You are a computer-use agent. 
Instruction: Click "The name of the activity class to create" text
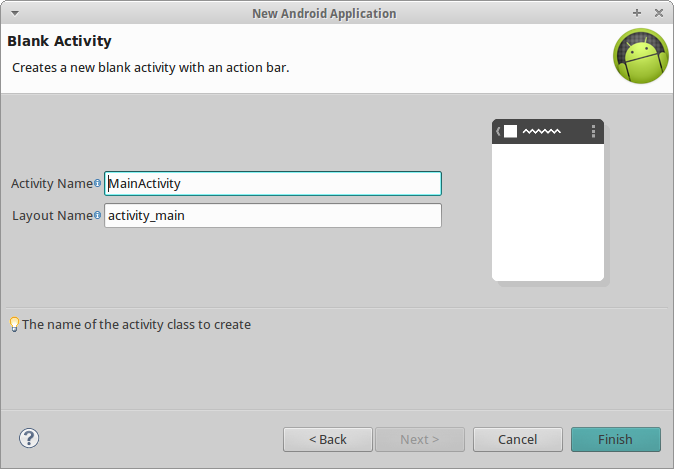click(x=136, y=325)
